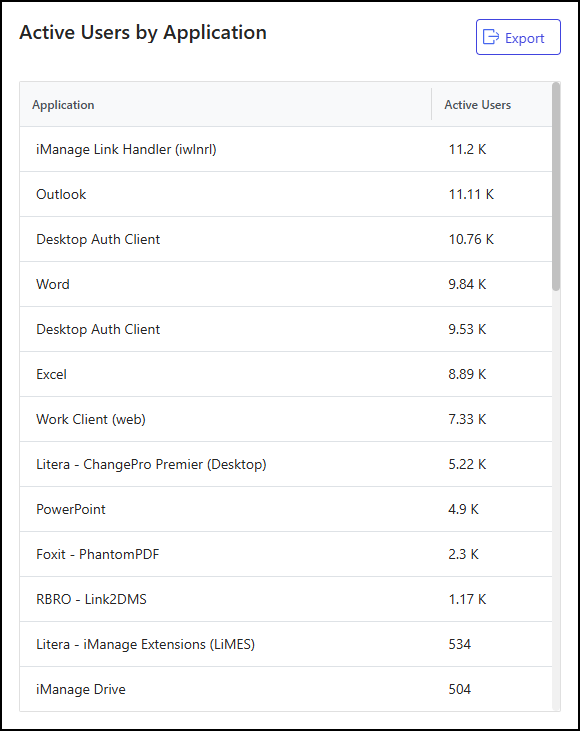Click the 1.17 K value for RBRO
This screenshot has width=580, height=731.
pyautogui.click(x=467, y=599)
